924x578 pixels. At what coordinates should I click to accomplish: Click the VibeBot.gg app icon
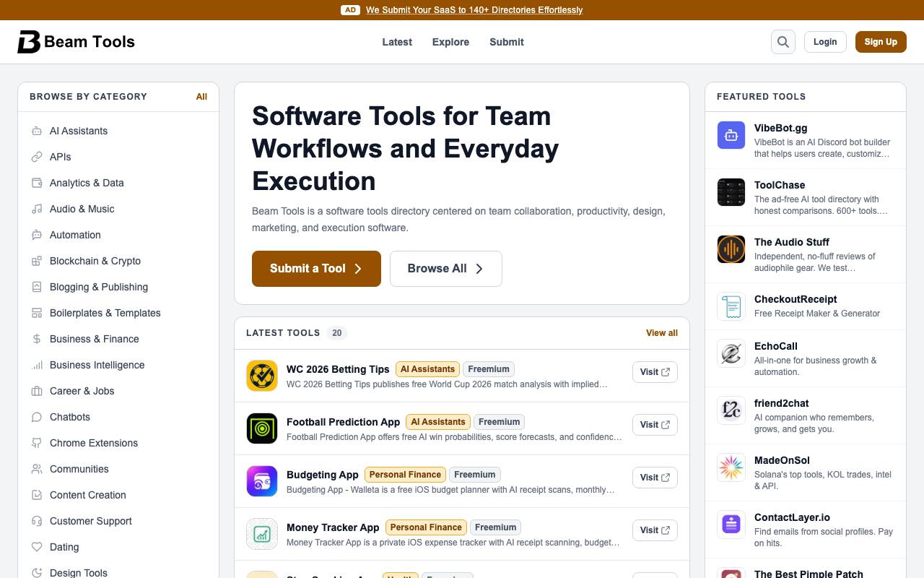tap(731, 135)
